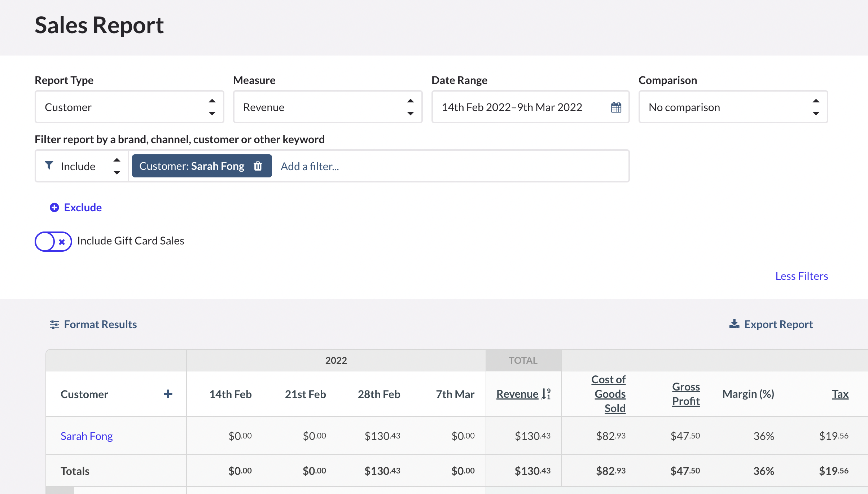Click the Totals $19.56 tax cell
This screenshot has width=868, height=494.
coord(834,471)
